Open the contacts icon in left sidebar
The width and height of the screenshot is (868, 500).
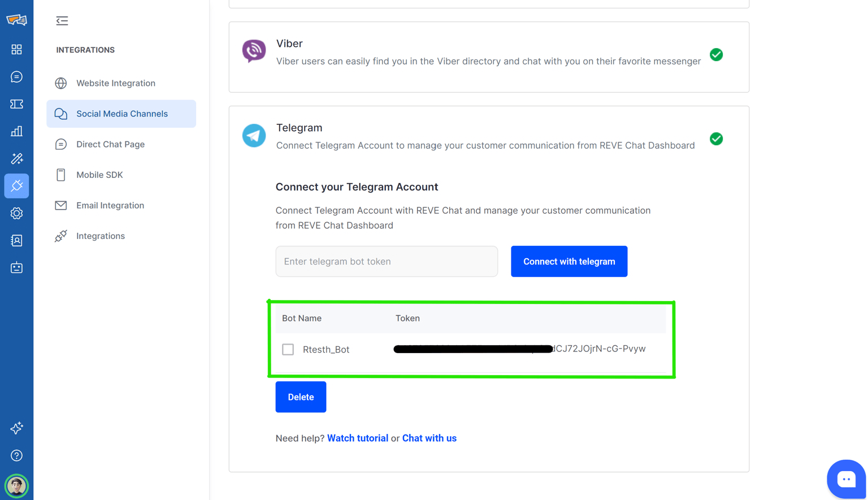(x=16, y=241)
